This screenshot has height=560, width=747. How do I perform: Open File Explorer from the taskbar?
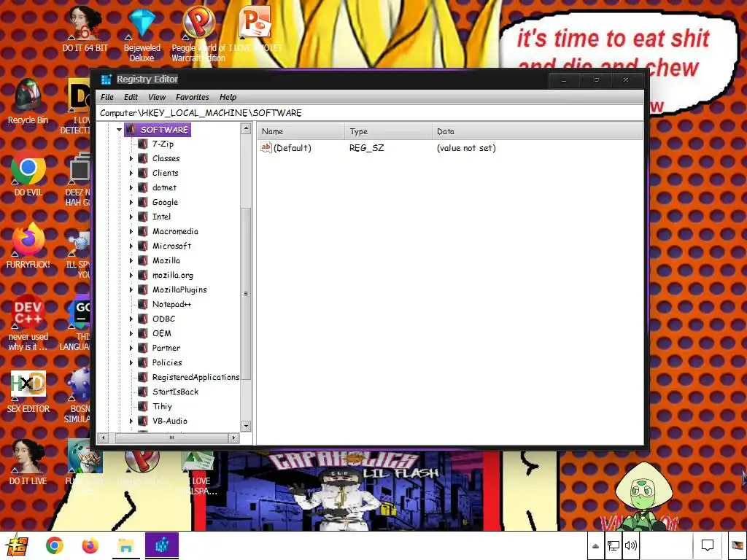click(x=125, y=545)
